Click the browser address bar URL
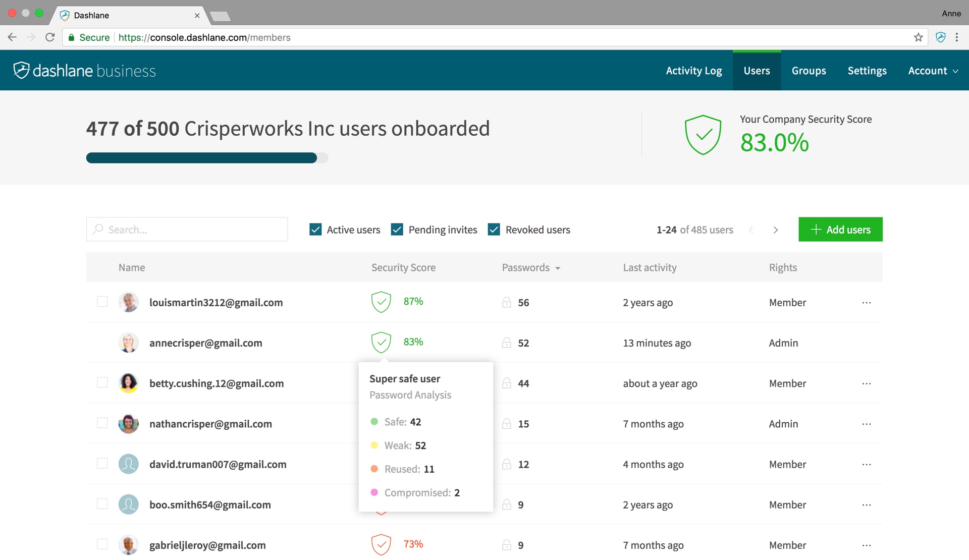 204,37
